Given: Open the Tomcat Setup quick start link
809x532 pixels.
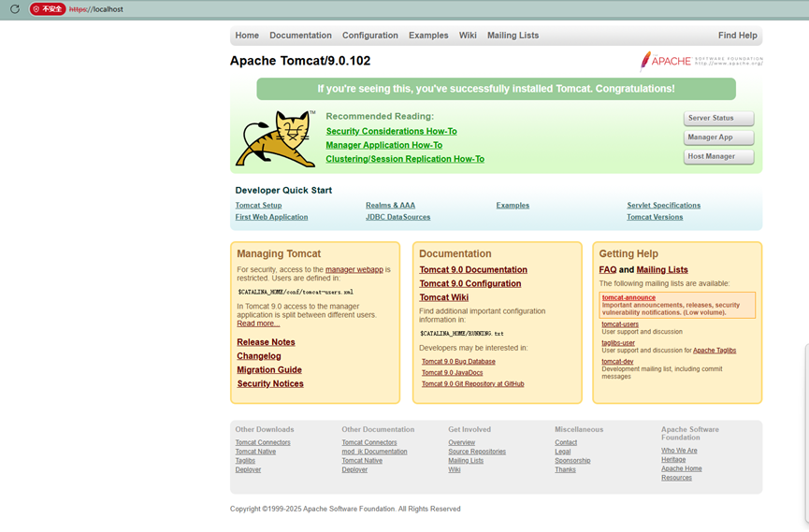Looking at the screenshot, I should click(258, 206).
